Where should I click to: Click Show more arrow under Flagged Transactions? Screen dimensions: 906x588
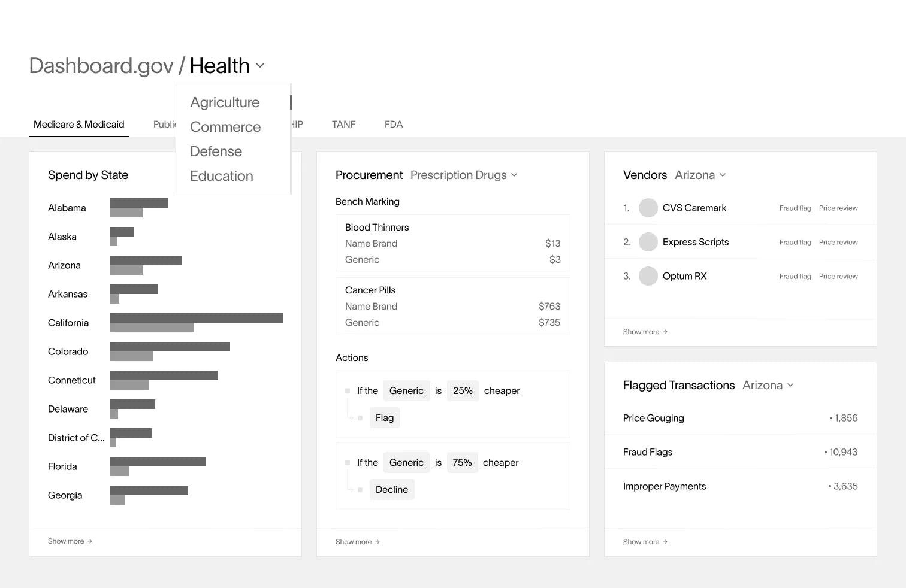coord(665,542)
